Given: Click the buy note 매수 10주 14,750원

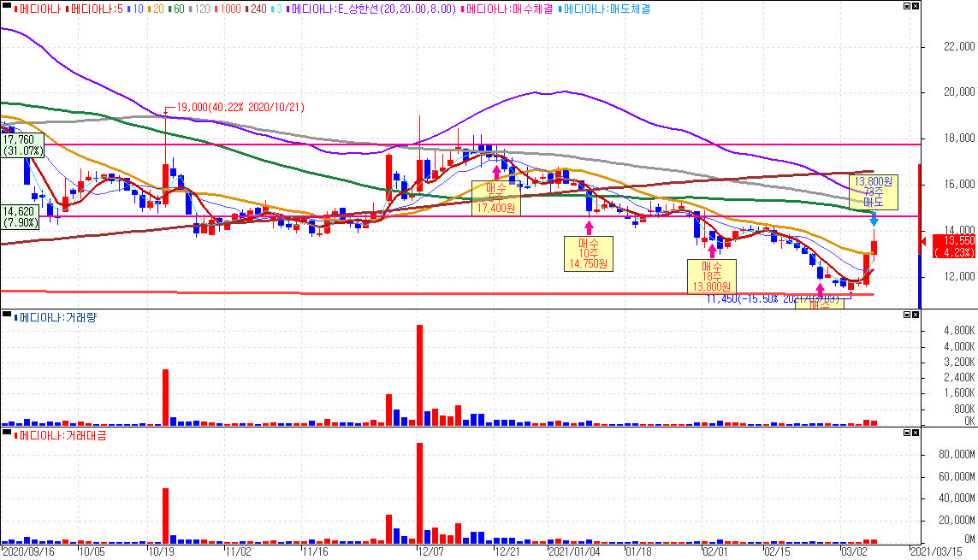Looking at the screenshot, I should tap(588, 254).
